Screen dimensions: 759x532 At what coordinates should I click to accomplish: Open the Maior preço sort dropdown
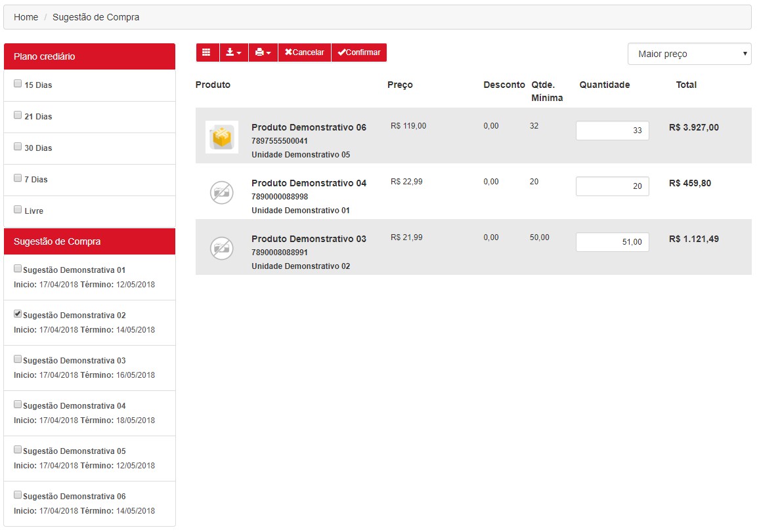point(689,54)
